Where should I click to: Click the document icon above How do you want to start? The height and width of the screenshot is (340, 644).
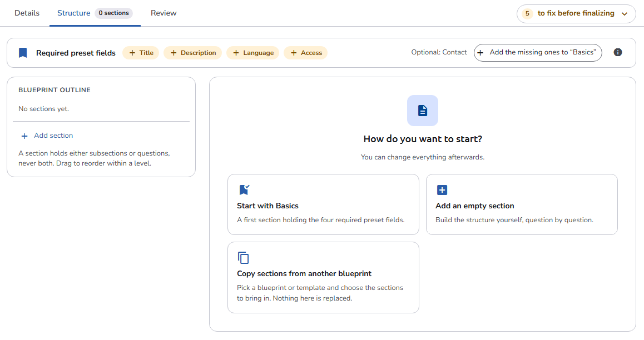(x=422, y=111)
